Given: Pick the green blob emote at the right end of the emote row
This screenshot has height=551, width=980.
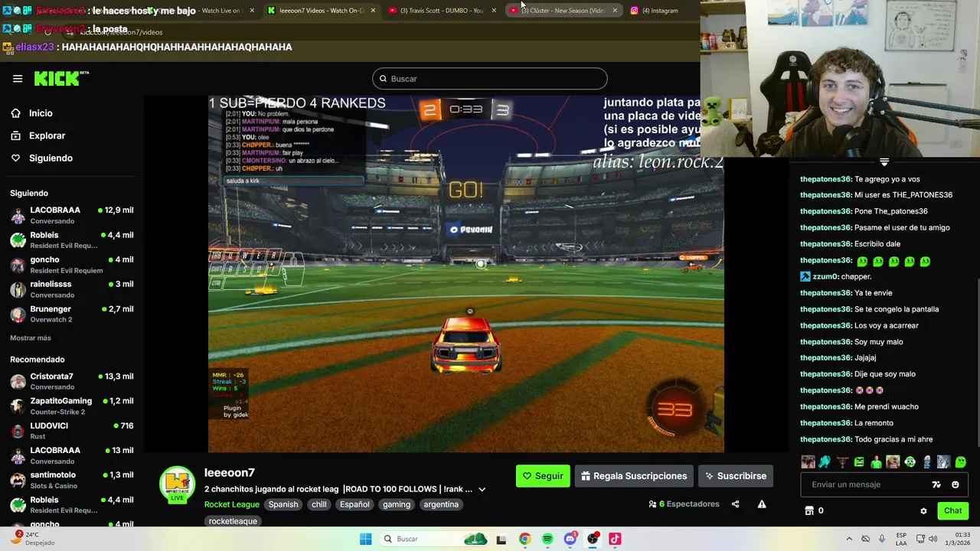Looking at the screenshot, I should click(961, 461).
